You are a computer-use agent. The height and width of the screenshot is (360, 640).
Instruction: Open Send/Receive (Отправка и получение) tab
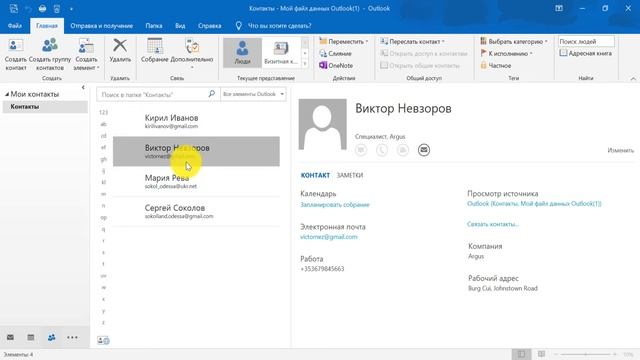pos(102,26)
